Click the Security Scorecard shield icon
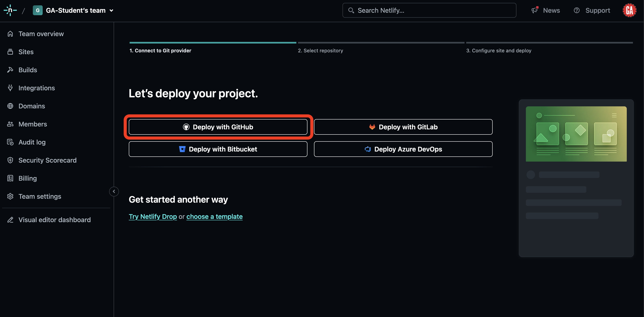 click(10, 160)
